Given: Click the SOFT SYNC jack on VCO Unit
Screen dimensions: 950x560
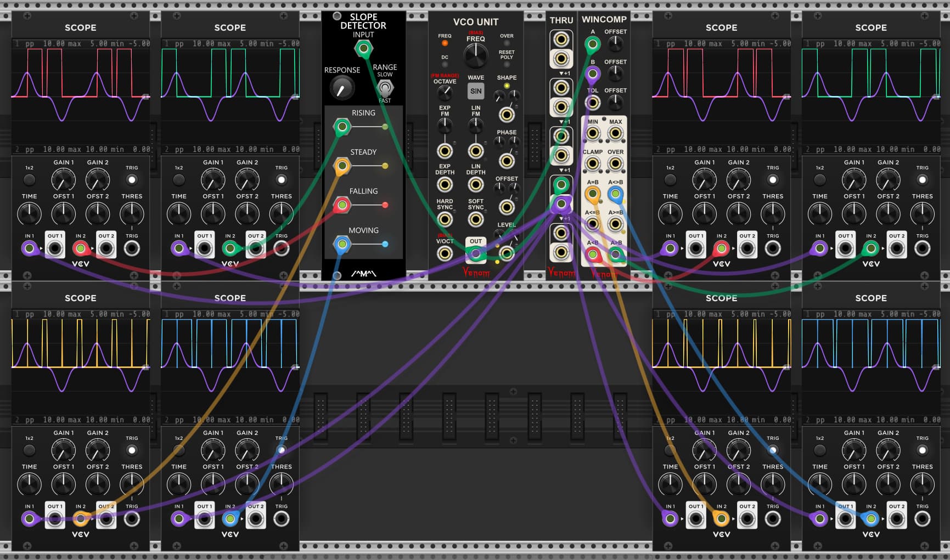Looking at the screenshot, I should pyautogui.click(x=476, y=220).
